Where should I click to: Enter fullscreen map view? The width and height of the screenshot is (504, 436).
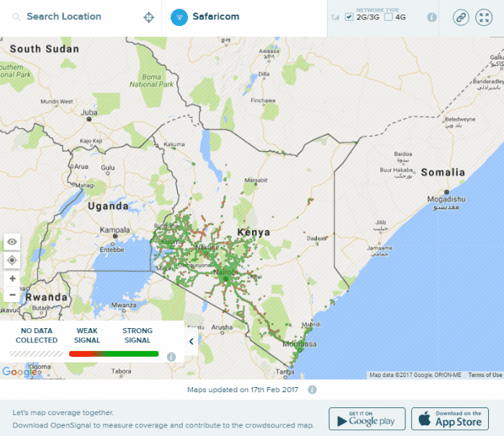point(484,17)
